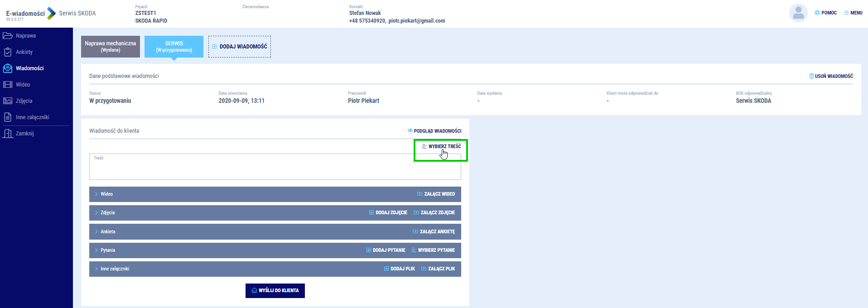Screen dimensions: 868x308
Task: Click the user avatar icon
Action: click(798, 13)
